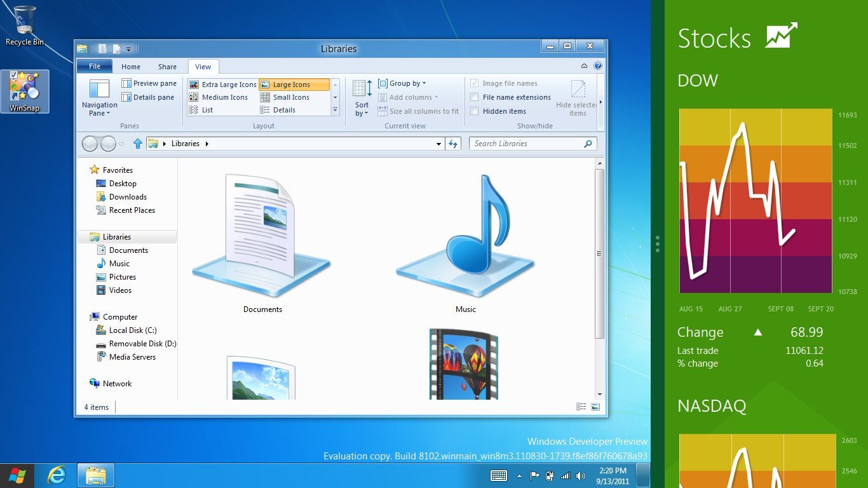The height and width of the screenshot is (488, 868).
Task: Minimize the ribbon with the caret
Action: click(x=585, y=65)
